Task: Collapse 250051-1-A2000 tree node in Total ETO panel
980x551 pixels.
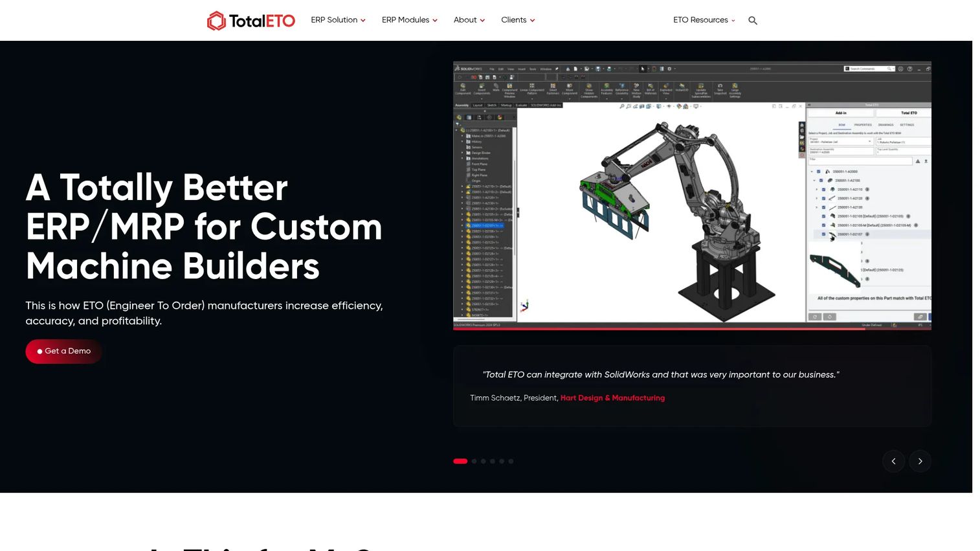Action: (x=812, y=172)
